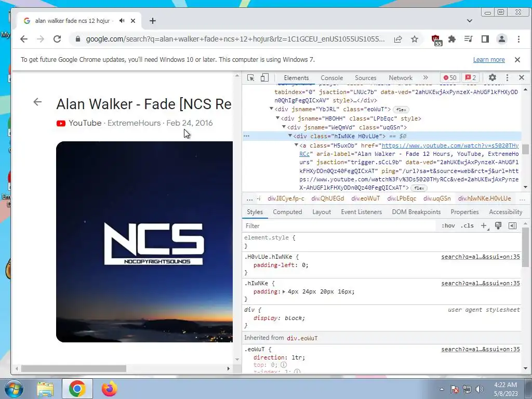The width and height of the screenshot is (532, 399).
Task: Collapse the div jsname HBOHH node
Action: 277,118
